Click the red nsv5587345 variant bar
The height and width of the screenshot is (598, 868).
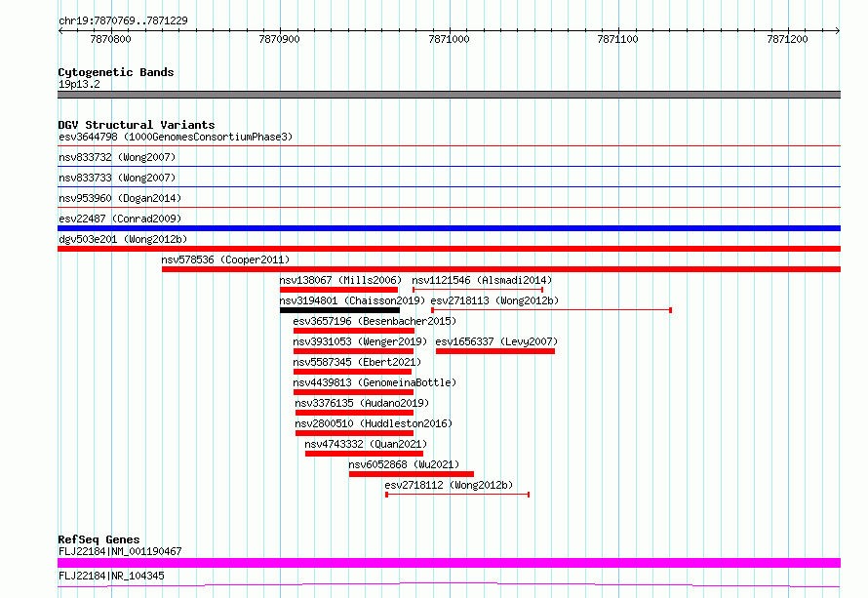pos(353,372)
